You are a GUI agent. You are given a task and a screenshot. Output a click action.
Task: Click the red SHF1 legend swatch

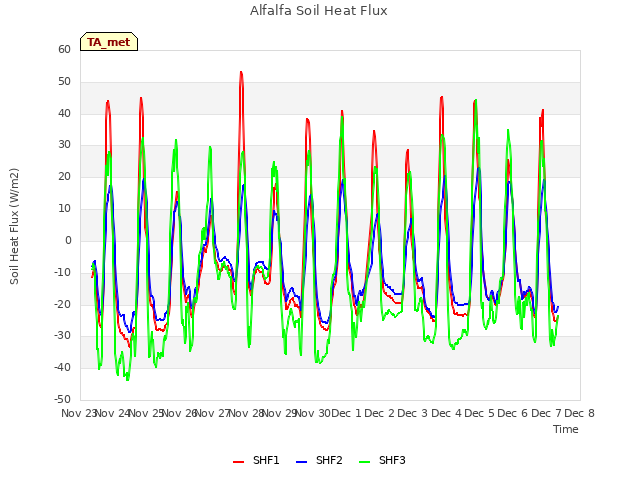pos(238,462)
